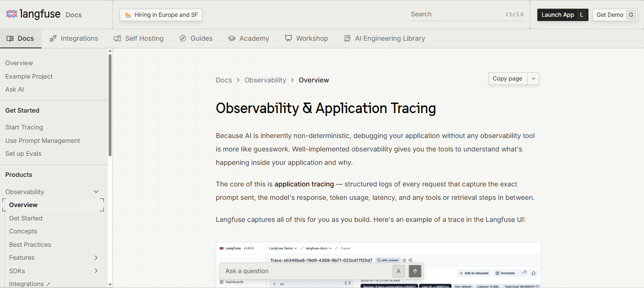The height and width of the screenshot is (288, 644).
Task: Click the Docs breadcrumb link
Action: coord(224,80)
